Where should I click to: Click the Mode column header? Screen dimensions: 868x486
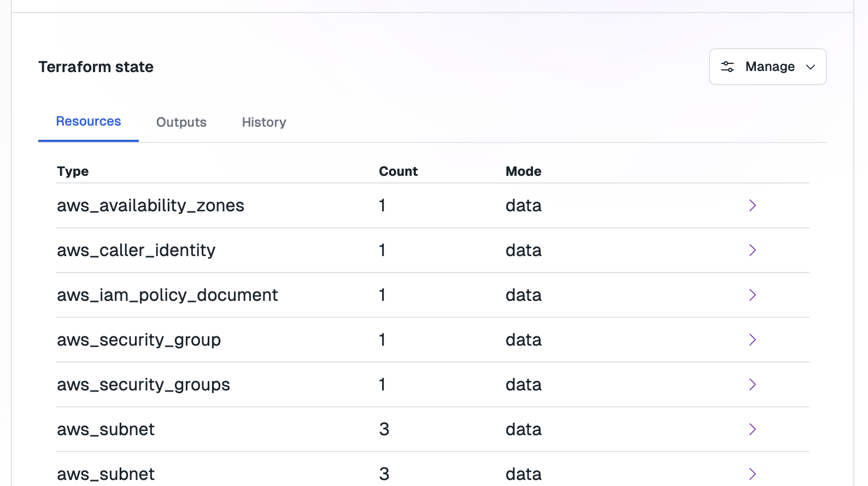(524, 171)
